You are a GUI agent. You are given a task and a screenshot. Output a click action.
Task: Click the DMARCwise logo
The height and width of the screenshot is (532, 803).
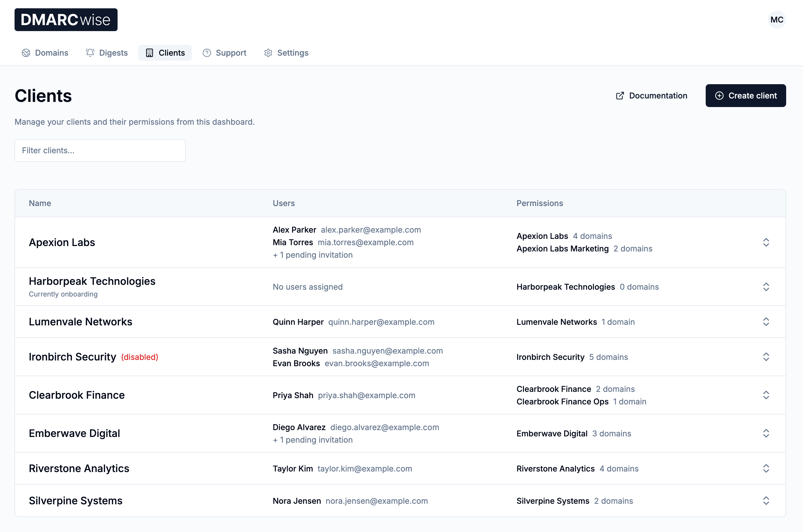point(66,19)
